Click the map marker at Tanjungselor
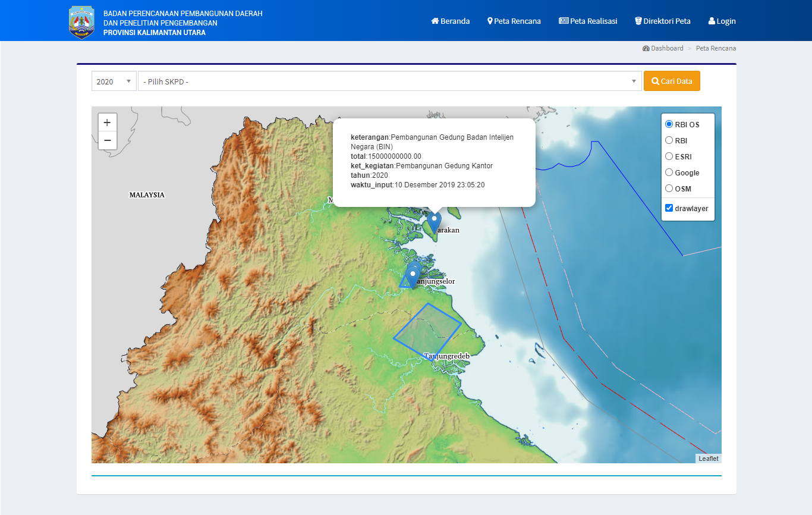Image resolution: width=812 pixels, height=515 pixels. click(x=413, y=277)
